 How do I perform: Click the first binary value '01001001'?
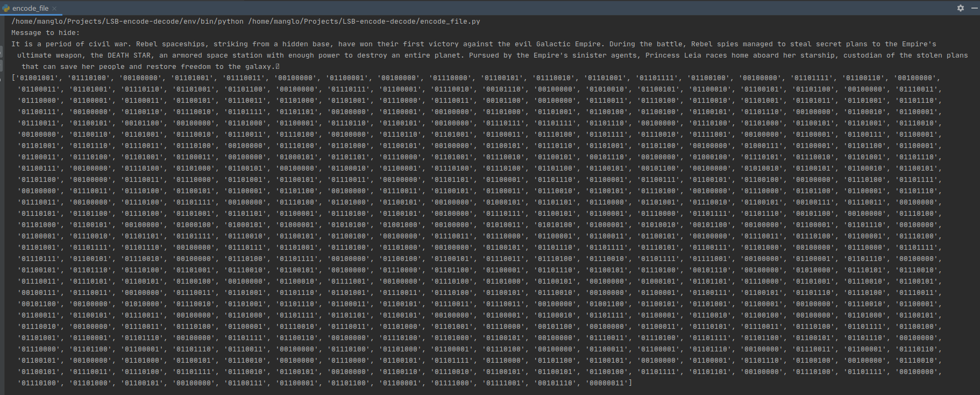coord(37,78)
